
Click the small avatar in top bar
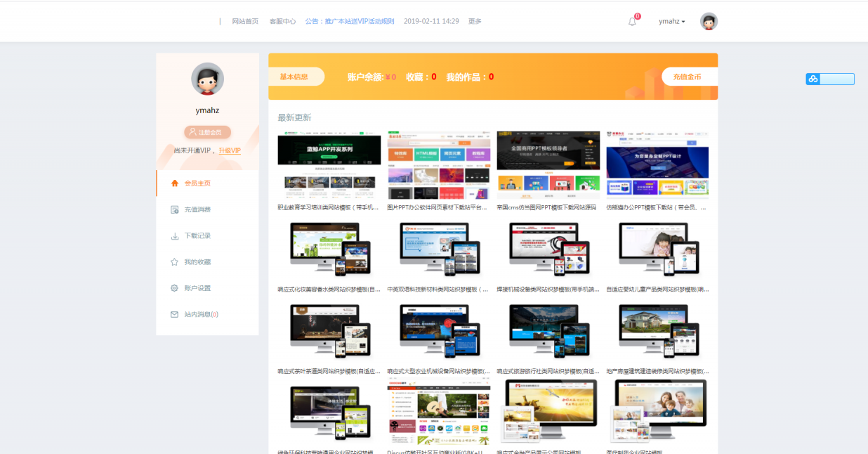(x=709, y=21)
